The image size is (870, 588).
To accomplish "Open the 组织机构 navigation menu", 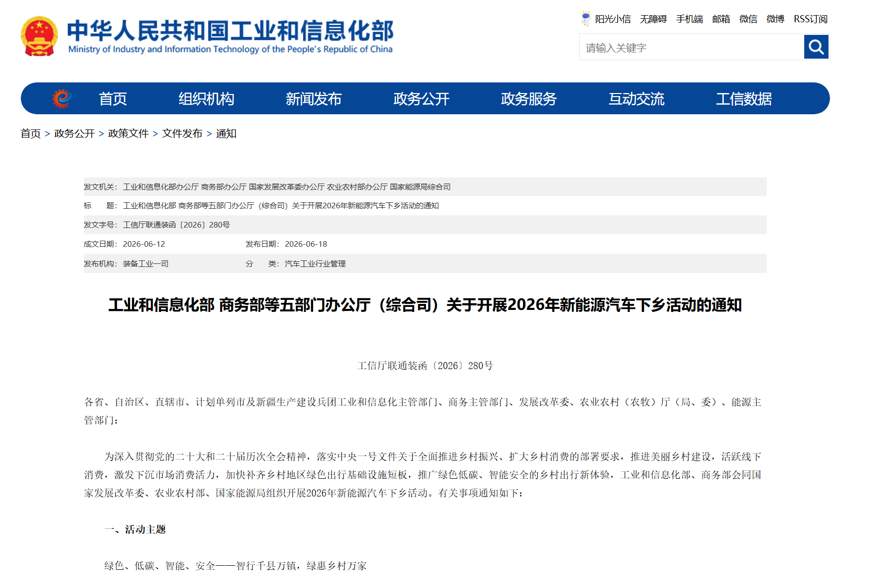I will (206, 99).
